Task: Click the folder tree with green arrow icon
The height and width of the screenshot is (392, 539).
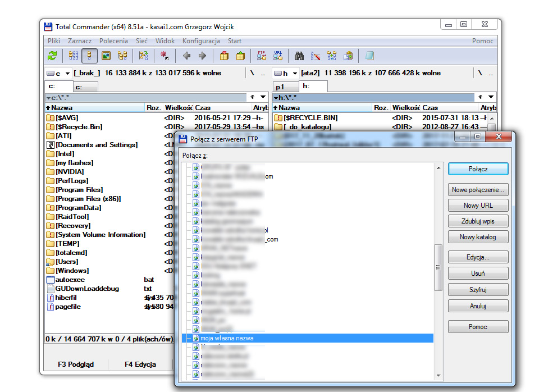Action: click(x=143, y=56)
